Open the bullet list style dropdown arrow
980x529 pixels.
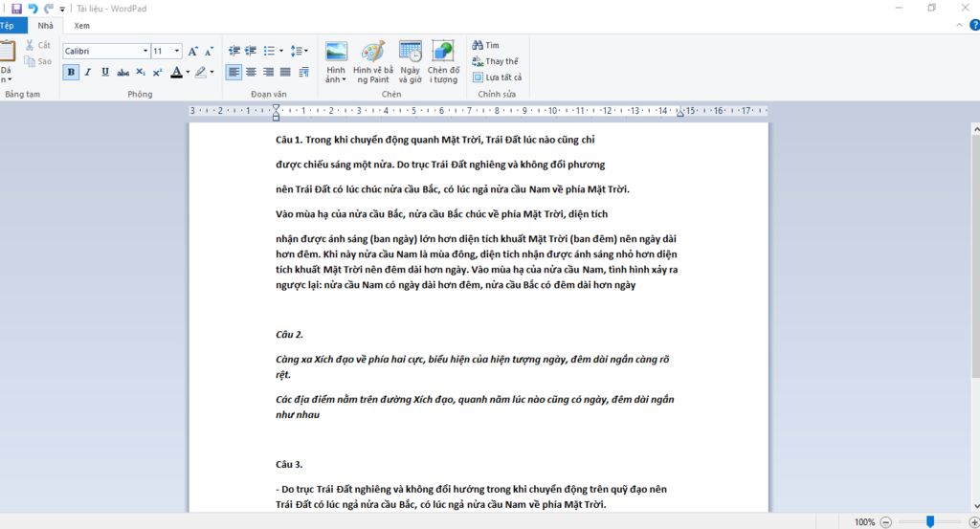[x=281, y=52]
